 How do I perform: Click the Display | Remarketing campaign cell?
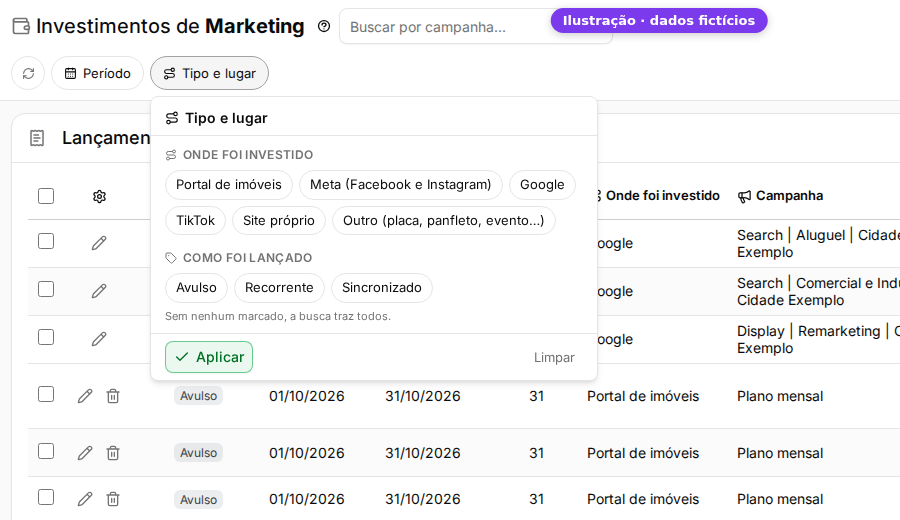818,340
